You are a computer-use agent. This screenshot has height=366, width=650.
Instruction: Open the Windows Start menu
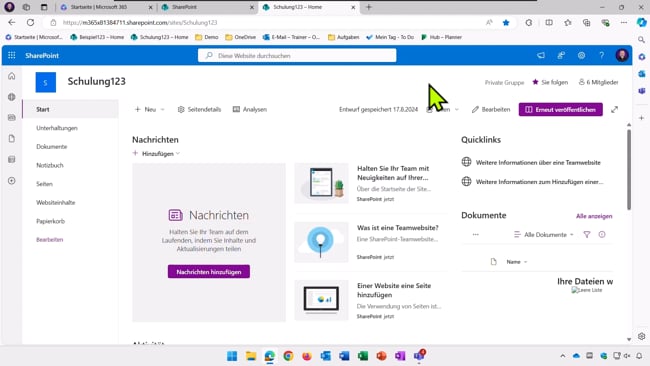coord(232,356)
